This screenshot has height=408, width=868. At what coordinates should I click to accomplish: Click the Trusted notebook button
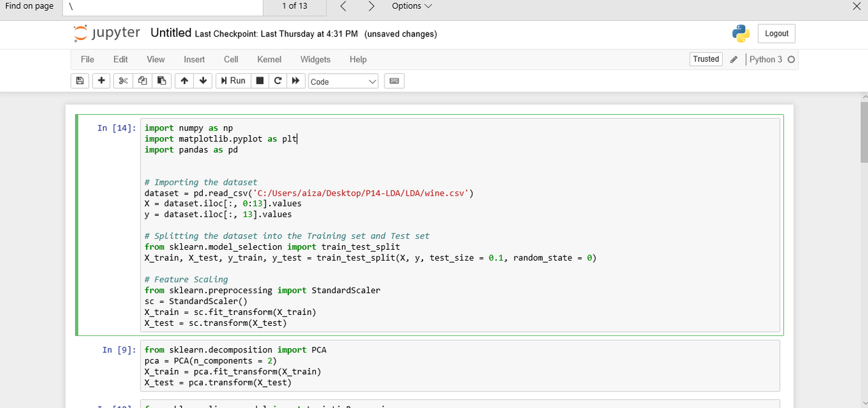706,60
